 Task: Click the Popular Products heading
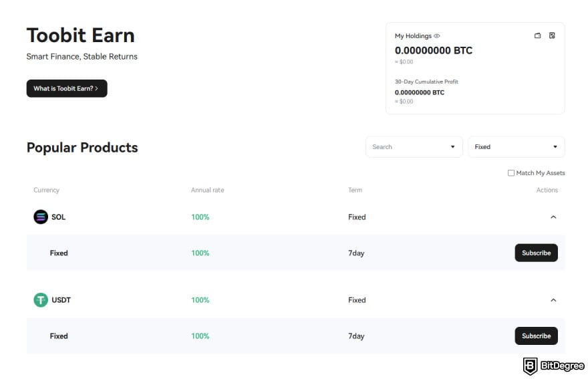pyautogui.click(x=82, y=148)
